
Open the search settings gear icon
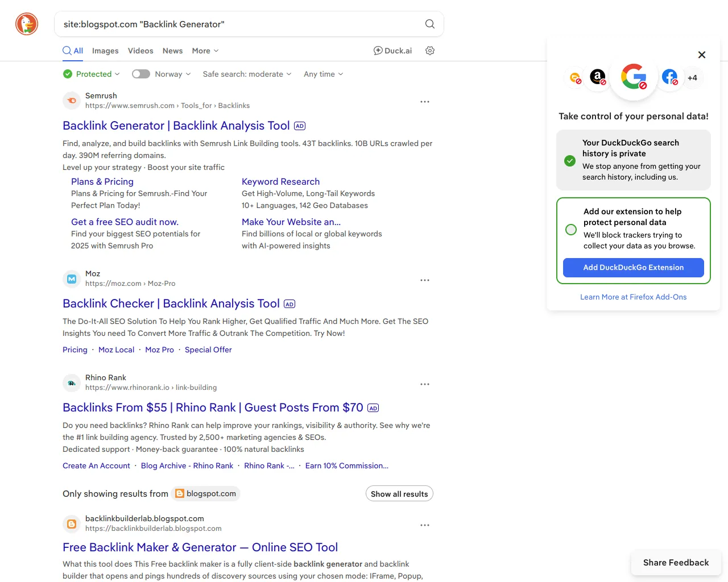pos(430,51)
